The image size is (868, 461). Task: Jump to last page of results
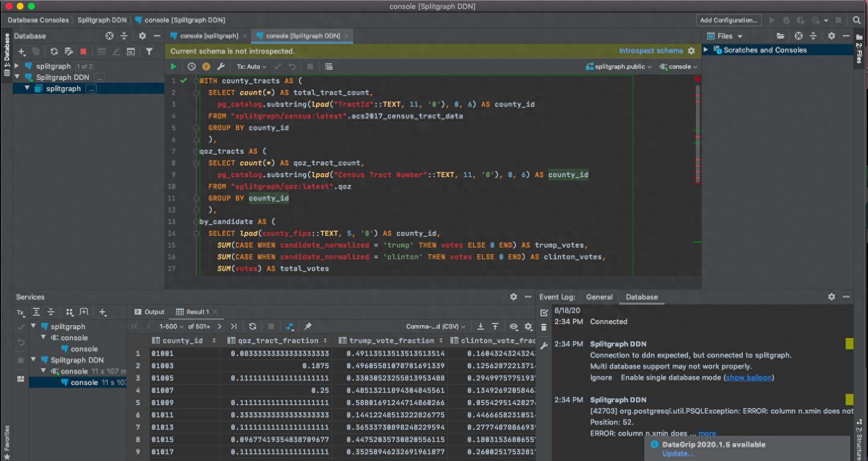click(234, 326)
